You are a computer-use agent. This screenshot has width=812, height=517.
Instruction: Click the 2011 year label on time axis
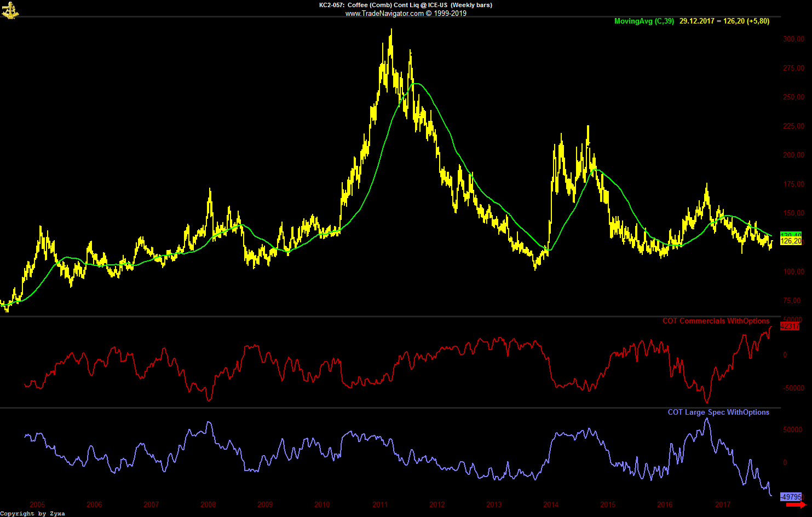point(380,504)
